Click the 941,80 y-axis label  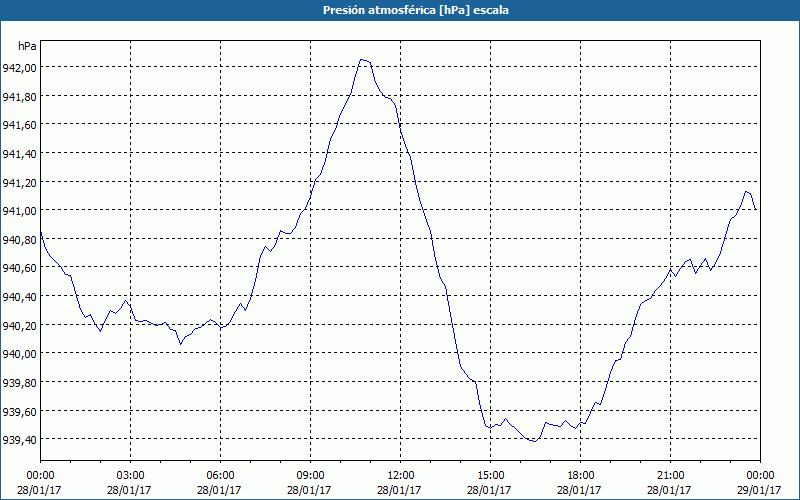pos(19,96)
